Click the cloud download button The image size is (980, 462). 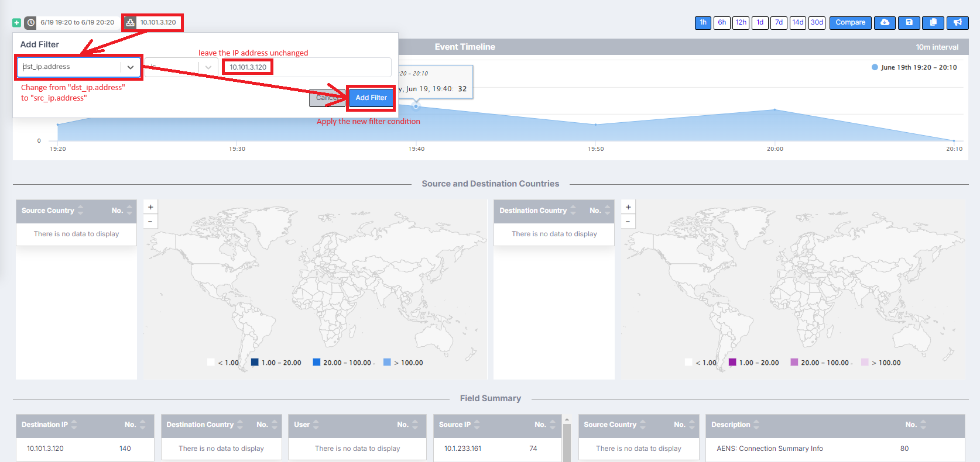tap(885, 23)
